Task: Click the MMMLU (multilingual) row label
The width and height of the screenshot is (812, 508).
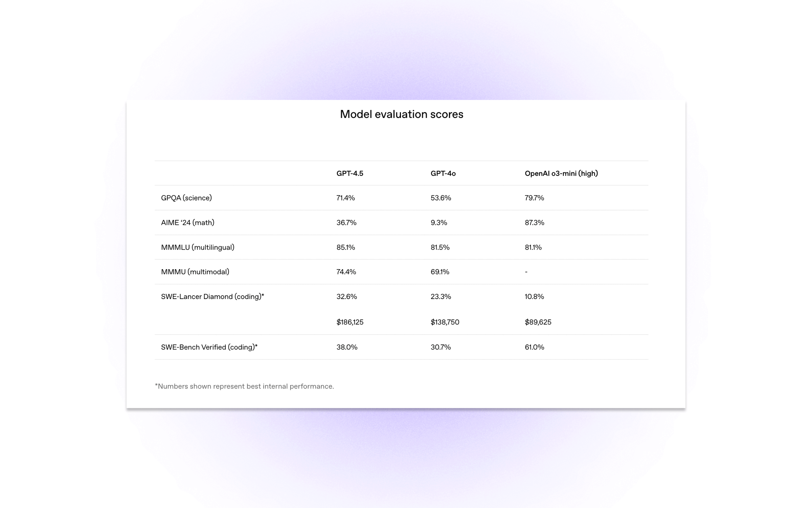Action: point(198,247)
